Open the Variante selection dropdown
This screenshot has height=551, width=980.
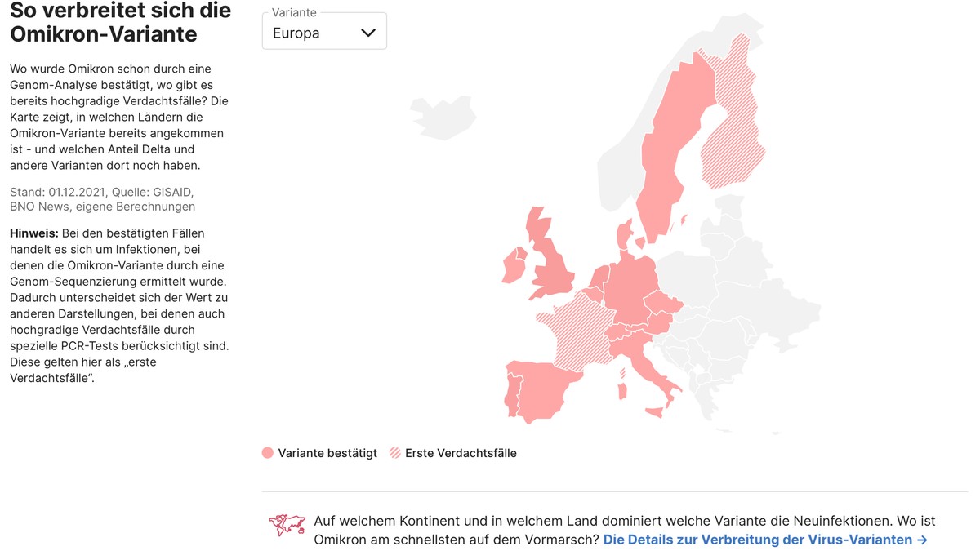pyautogui.click(x=324, y=30)
